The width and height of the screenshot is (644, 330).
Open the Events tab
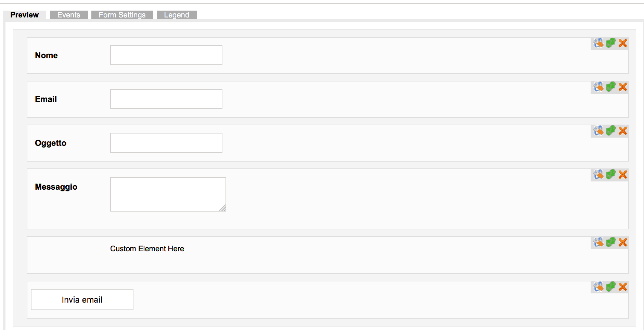tap(69, 15)
